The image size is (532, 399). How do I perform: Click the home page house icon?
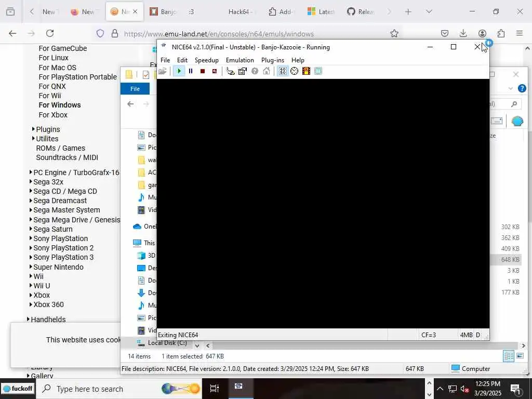(267, 71)
